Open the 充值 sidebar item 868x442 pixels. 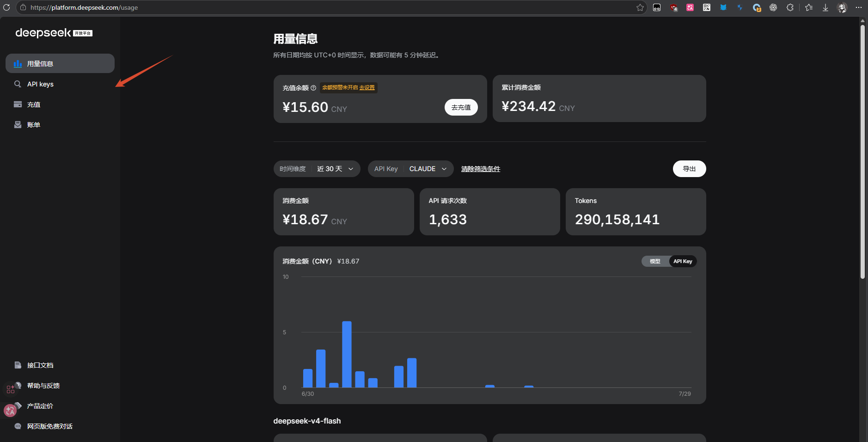pyautogui.click(x=60, y=104)
